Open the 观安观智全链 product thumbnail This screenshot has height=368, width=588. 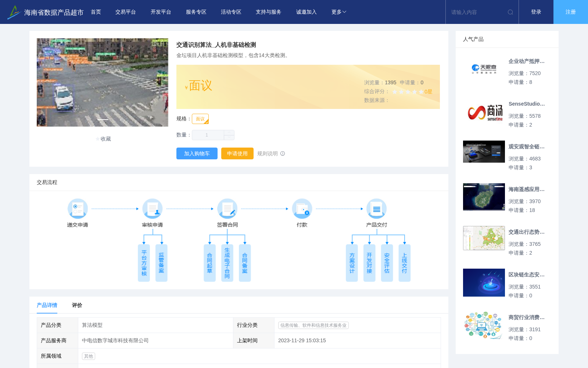click(x=484, y=152)
